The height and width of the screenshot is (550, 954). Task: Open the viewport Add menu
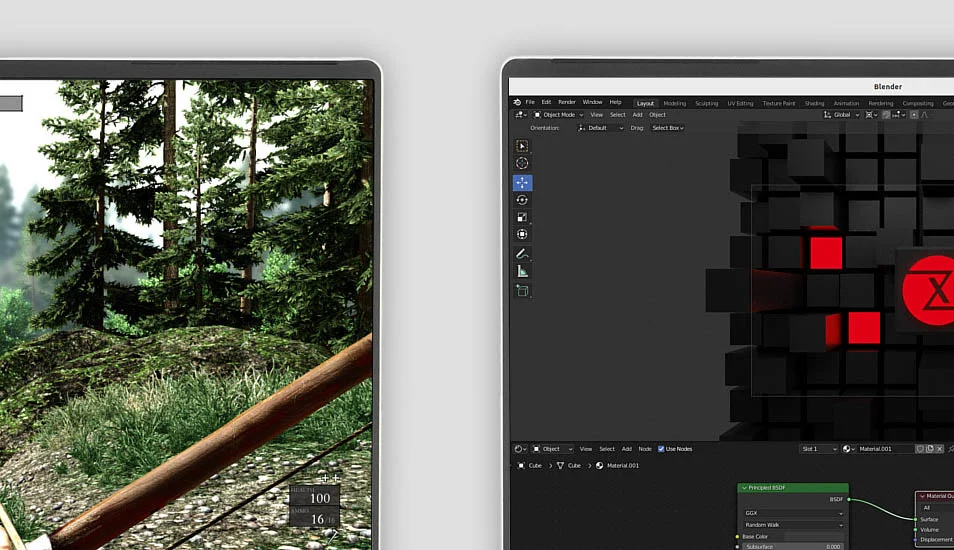[637, 115]
